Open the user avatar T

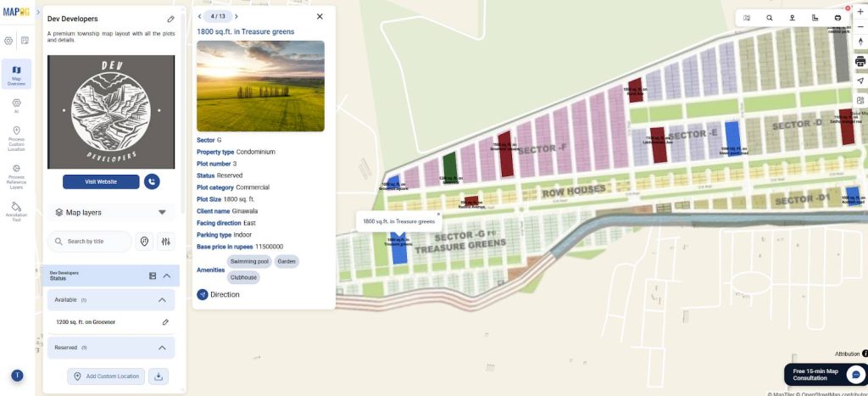(17, 376)
